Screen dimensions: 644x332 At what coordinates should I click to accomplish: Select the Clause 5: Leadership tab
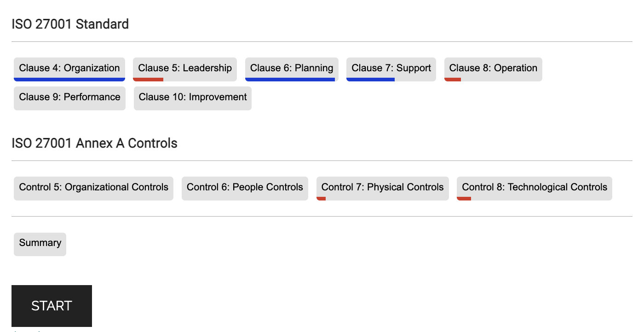pos(185,69)
